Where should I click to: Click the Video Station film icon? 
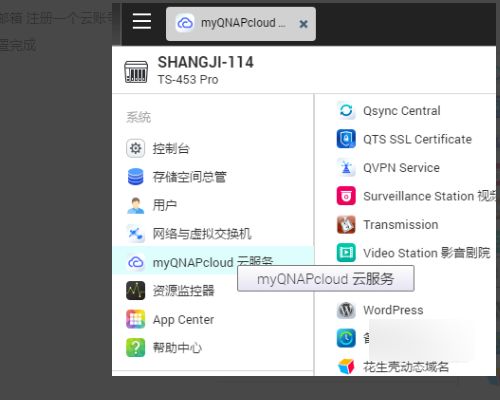pyautogui.click(x=346, y=253)
